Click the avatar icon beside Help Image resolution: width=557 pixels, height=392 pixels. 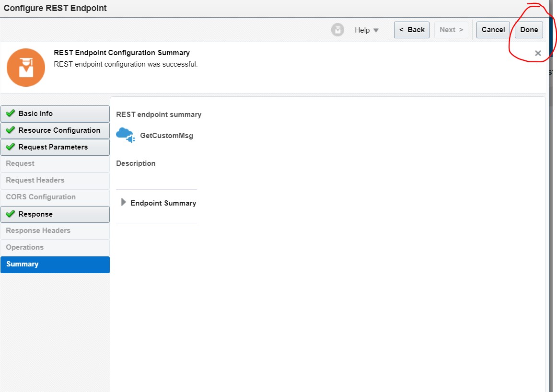click(337, 30)
